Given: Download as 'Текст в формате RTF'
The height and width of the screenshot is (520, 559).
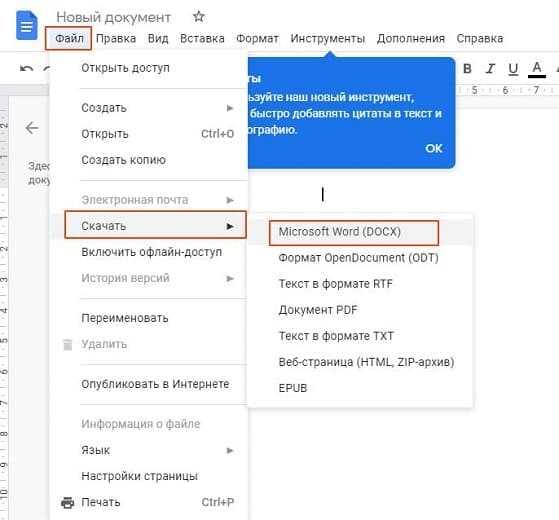Looking at the screenshot, I should (360, 284).
